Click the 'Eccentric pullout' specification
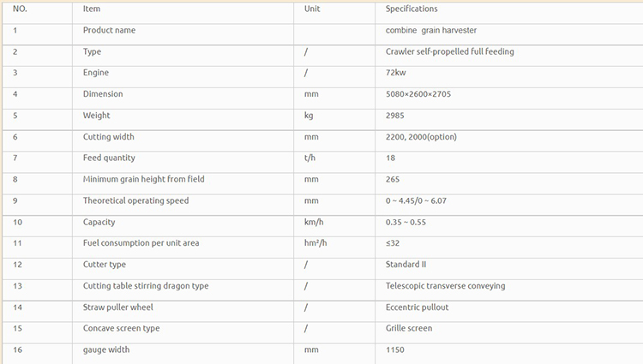This screenshot has width=643, height=364. 417,307
